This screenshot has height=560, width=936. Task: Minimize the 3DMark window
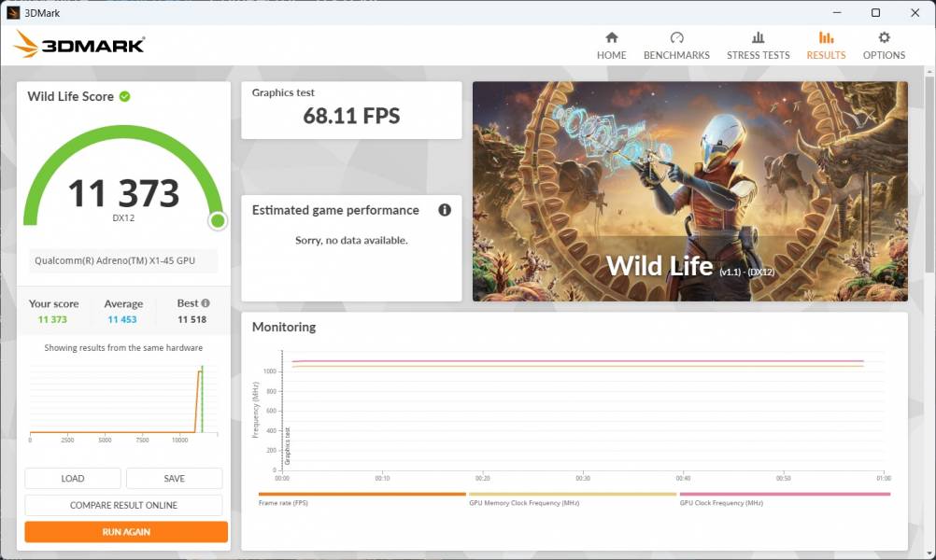pos(837,12)
